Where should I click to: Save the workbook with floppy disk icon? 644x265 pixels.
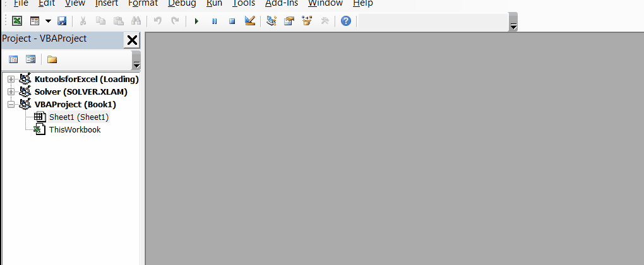[62, 21]
